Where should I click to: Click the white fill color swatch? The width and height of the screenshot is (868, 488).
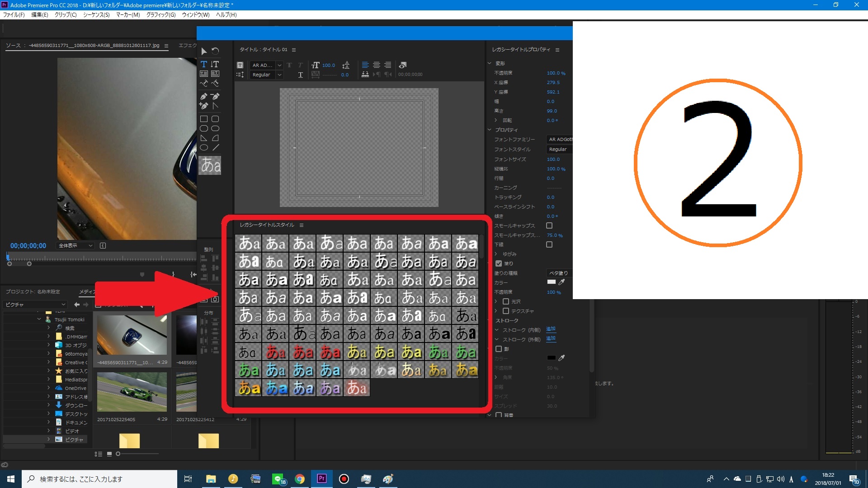pyautogui.click(x=551, y=282)
